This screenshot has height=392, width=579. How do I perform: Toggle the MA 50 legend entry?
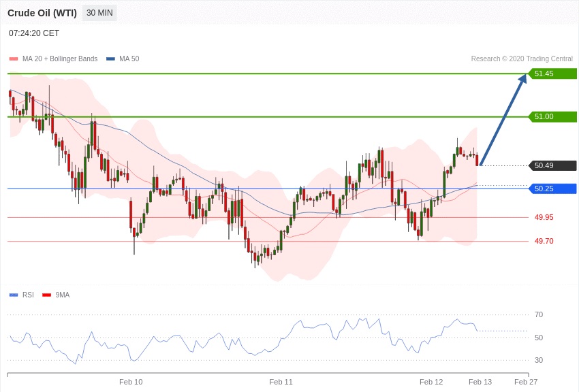pos(123,59)
